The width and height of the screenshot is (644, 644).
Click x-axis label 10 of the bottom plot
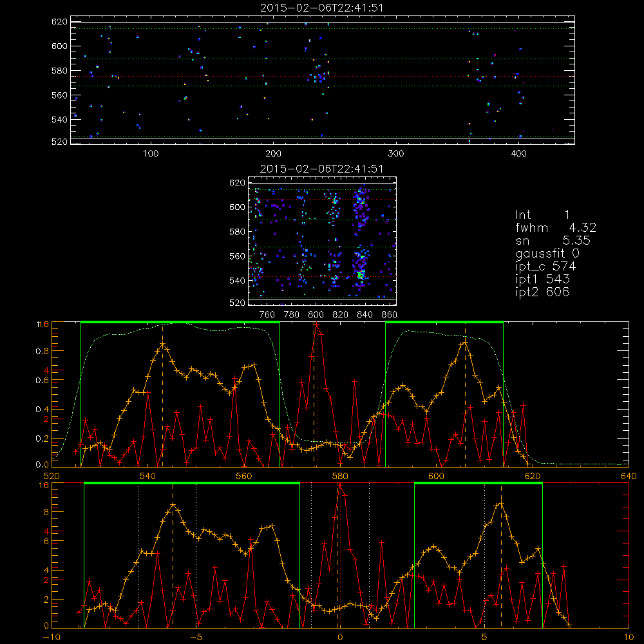[629, 638]
